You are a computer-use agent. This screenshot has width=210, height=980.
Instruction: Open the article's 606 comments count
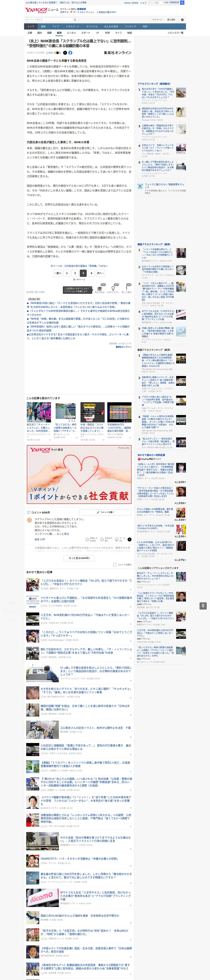pyautogui.click(x=50, y=53)
